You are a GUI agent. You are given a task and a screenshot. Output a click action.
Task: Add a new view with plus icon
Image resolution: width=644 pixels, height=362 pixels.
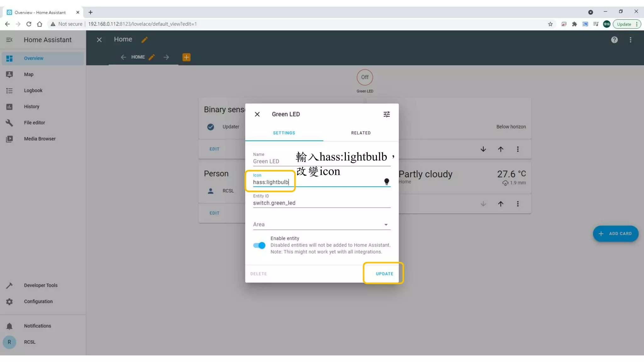(186, 57)
